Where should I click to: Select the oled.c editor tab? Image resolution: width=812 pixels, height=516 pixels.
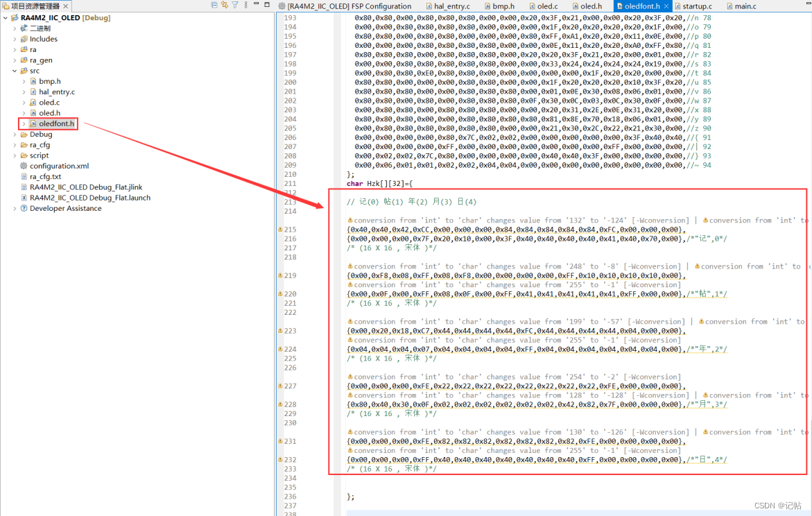tap(545, 6)
